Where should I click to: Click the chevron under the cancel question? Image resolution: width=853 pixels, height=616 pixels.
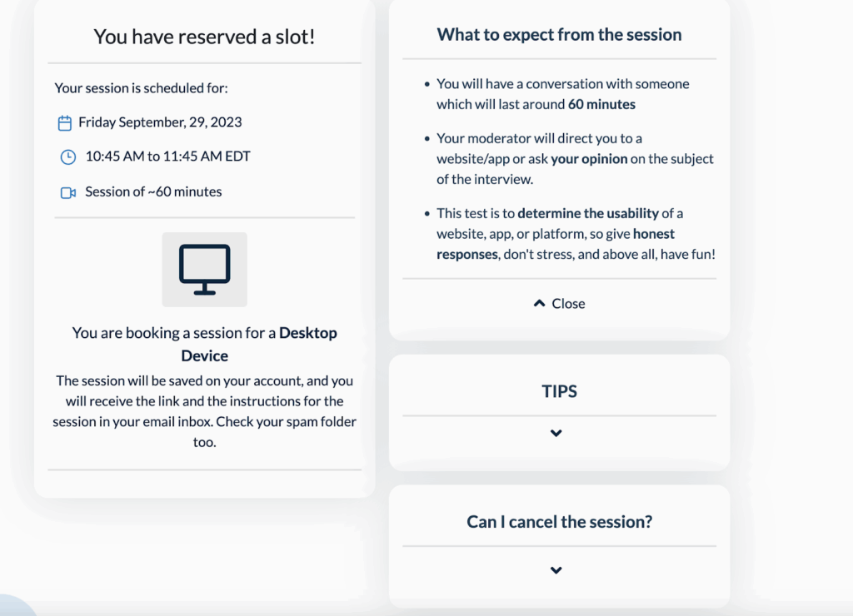556,570
